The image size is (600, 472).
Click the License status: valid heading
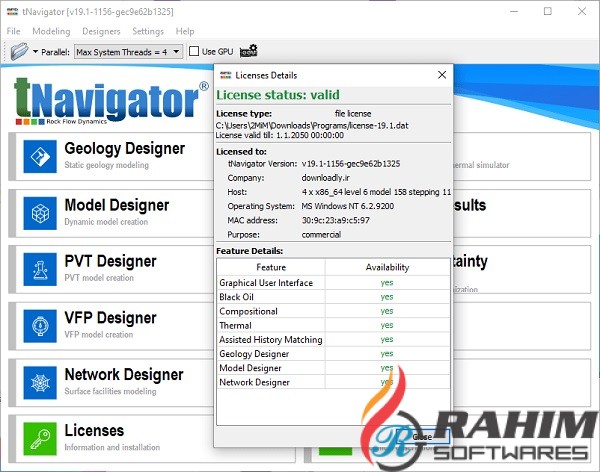[278, 95]
